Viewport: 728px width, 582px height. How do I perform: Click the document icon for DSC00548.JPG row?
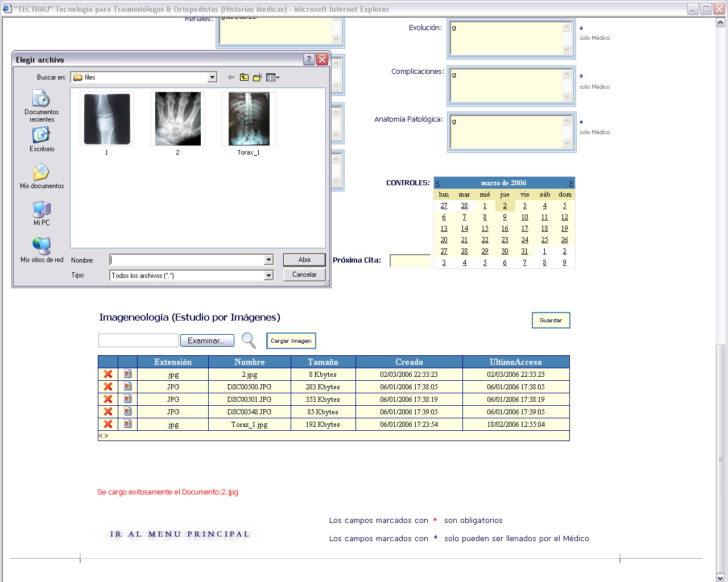pyautogui.click(x=128, y=411)
